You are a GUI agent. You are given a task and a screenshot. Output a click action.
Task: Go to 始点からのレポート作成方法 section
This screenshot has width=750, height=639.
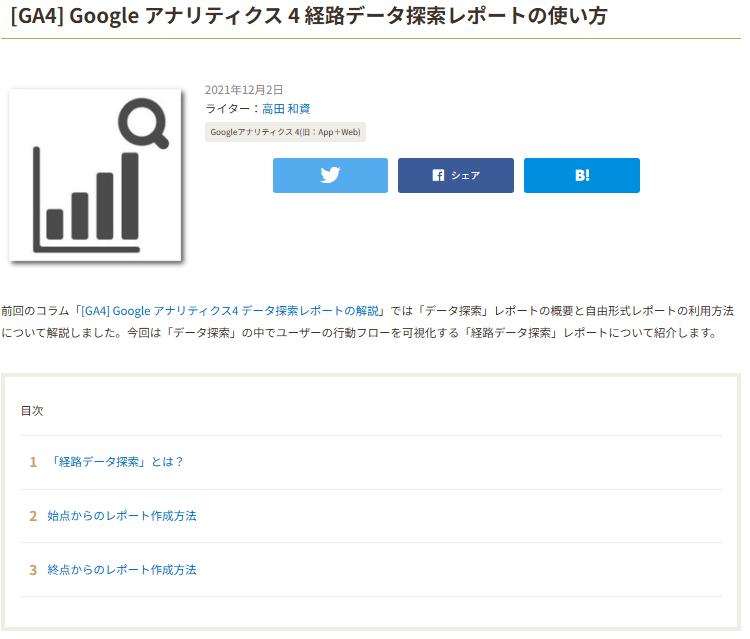pos(122,516)
